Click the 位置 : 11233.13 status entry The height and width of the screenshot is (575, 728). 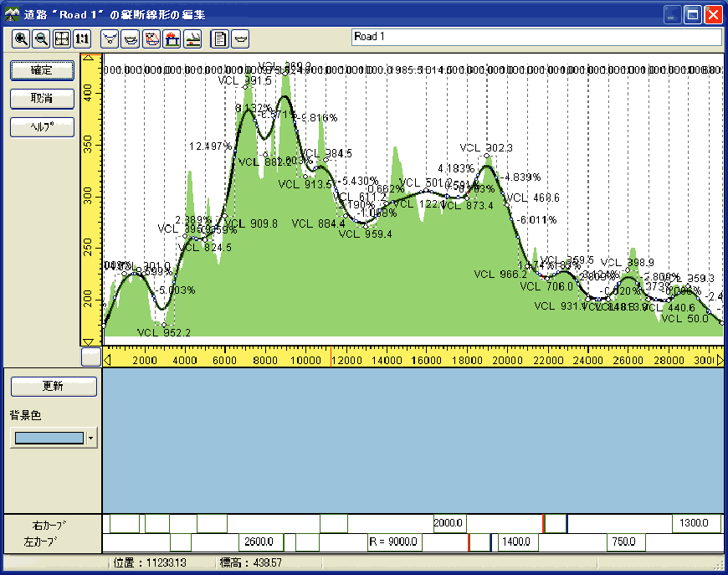[150, 563]
